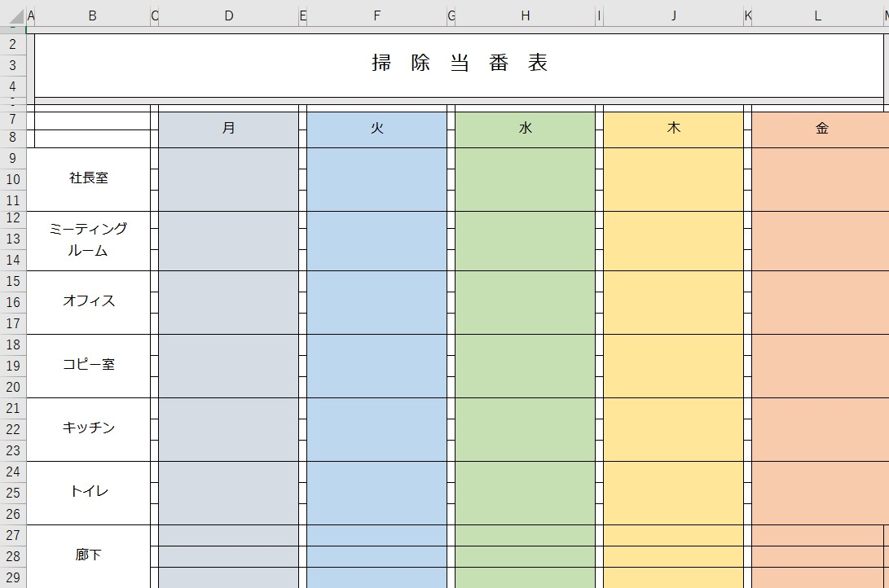The image size is (889, 588).
Task: Select the 社長室 room label cell
Action: pyautogui.click(x=89, y=178)
